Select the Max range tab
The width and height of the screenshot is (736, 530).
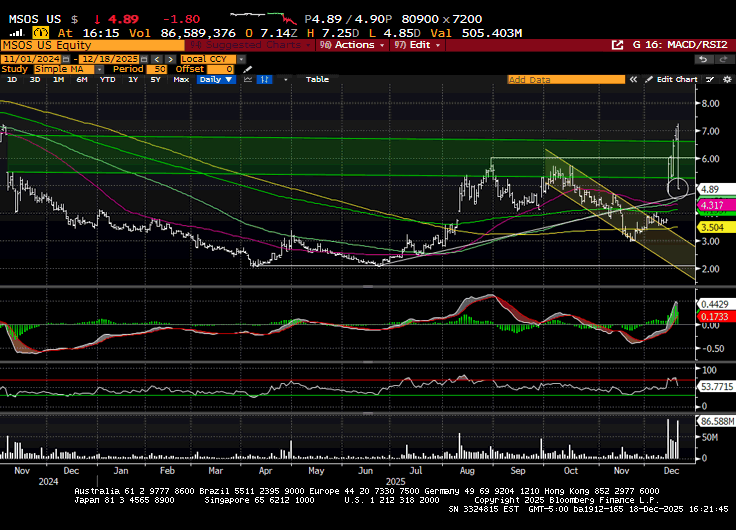point(181,79)
